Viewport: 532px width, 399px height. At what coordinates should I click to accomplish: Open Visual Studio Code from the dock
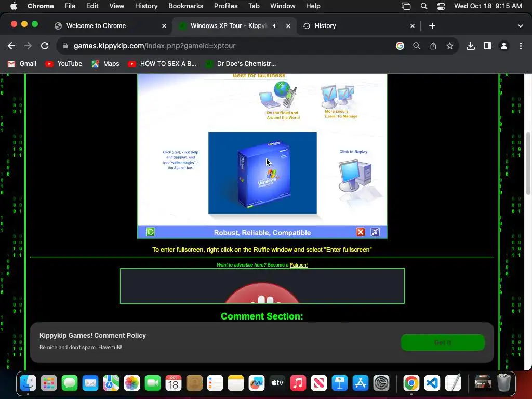[432, 383]
